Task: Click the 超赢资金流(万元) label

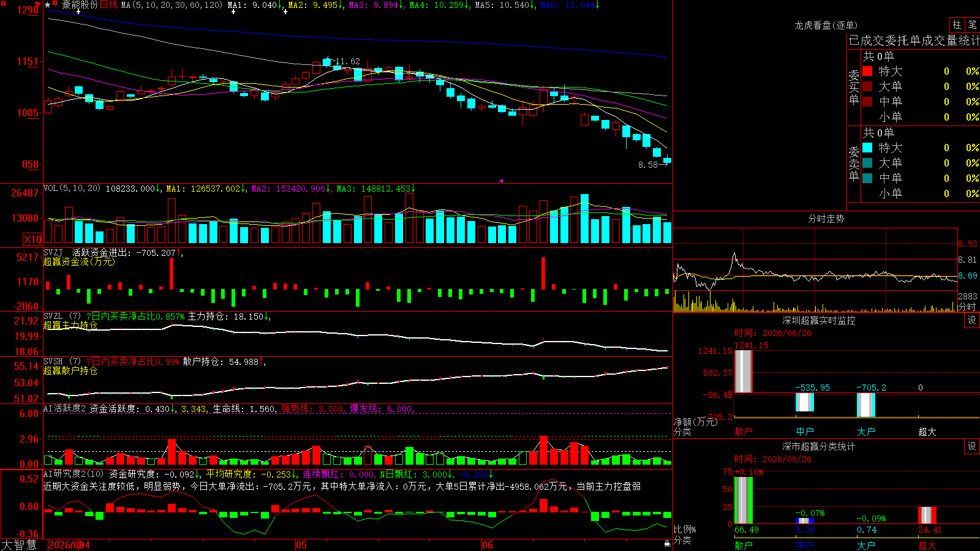Action: point(79,261)
